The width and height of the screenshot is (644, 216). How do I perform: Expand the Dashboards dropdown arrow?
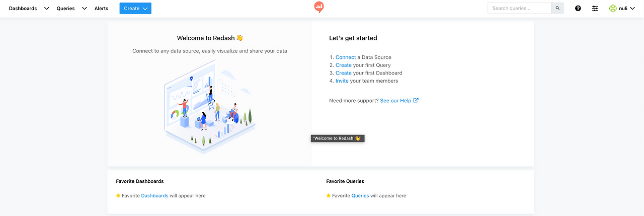click(46, 9)
